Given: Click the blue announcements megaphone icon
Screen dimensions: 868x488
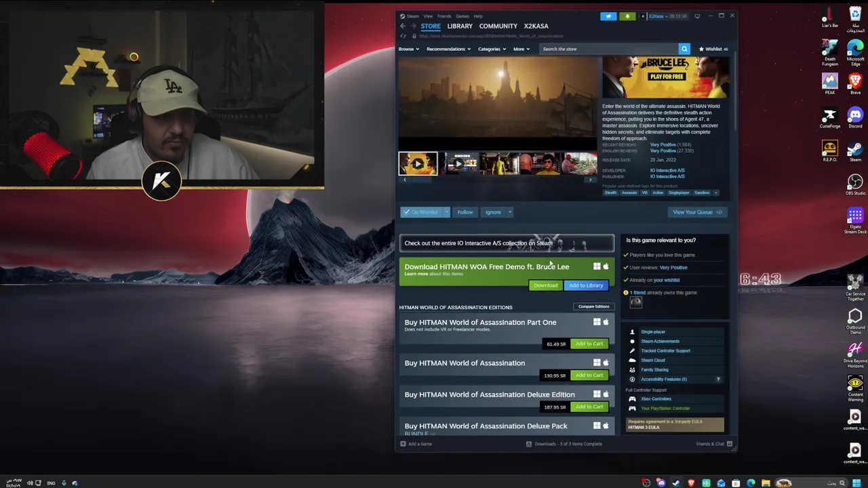Looking at the screenshot, I should pyautogui.click(x=608, y=16).
